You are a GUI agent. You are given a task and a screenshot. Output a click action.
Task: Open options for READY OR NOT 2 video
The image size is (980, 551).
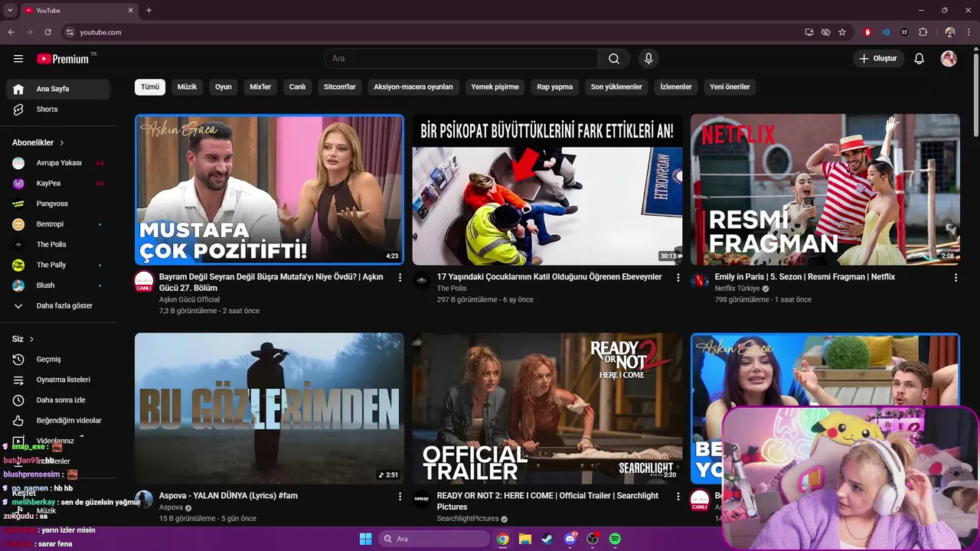click(x=678, y=497)
